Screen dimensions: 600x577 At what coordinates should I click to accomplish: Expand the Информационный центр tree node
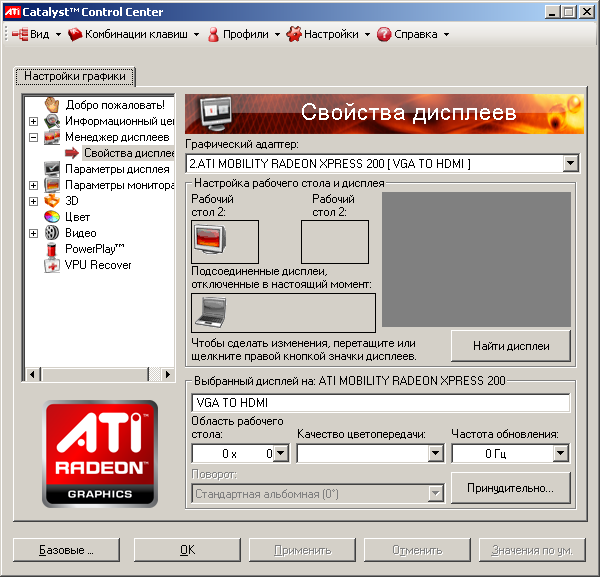(34, 121)
